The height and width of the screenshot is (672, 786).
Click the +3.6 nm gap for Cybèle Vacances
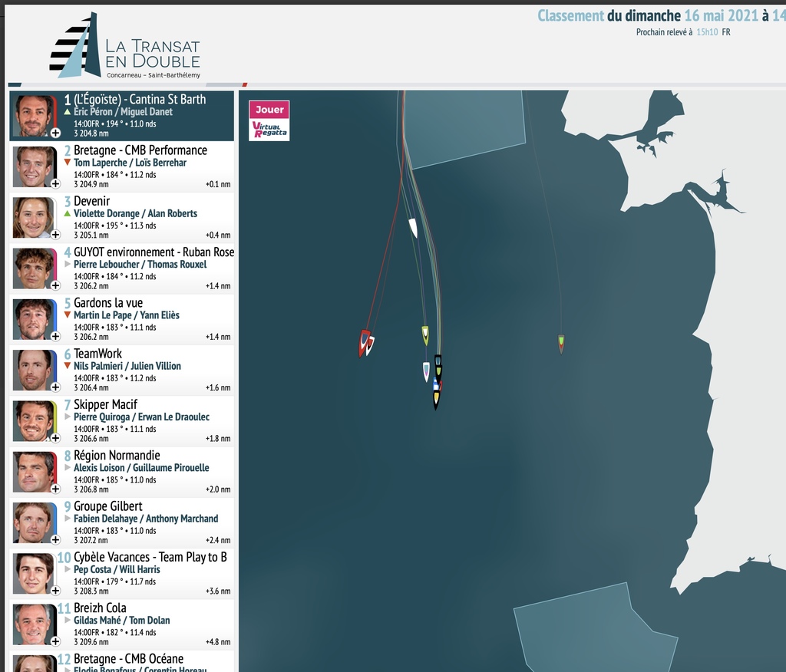[218, 591]
